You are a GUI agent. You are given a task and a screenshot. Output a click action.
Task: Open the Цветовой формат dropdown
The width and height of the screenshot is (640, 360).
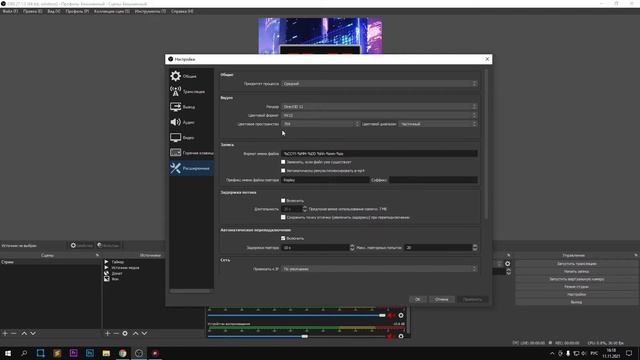coord(379,115)
